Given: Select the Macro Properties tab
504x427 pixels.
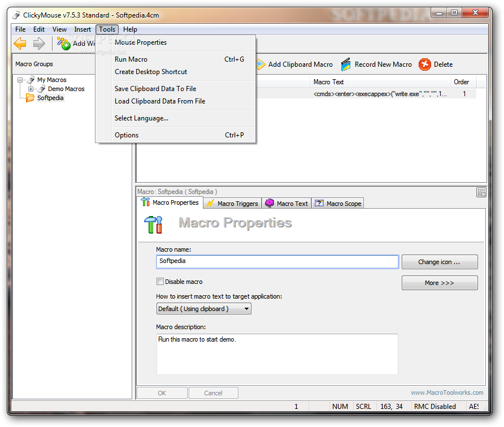Looking at the screenshot, I should coord(170,202).
